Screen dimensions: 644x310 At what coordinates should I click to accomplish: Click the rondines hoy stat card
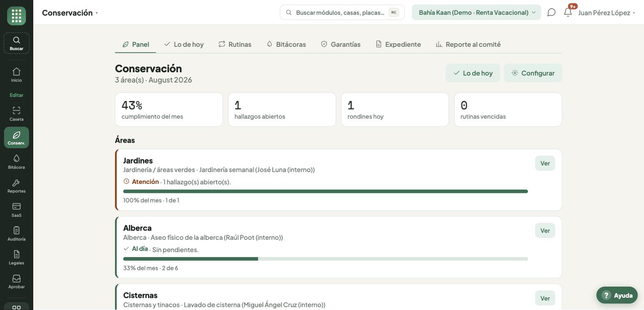click(x=395, y=110)
